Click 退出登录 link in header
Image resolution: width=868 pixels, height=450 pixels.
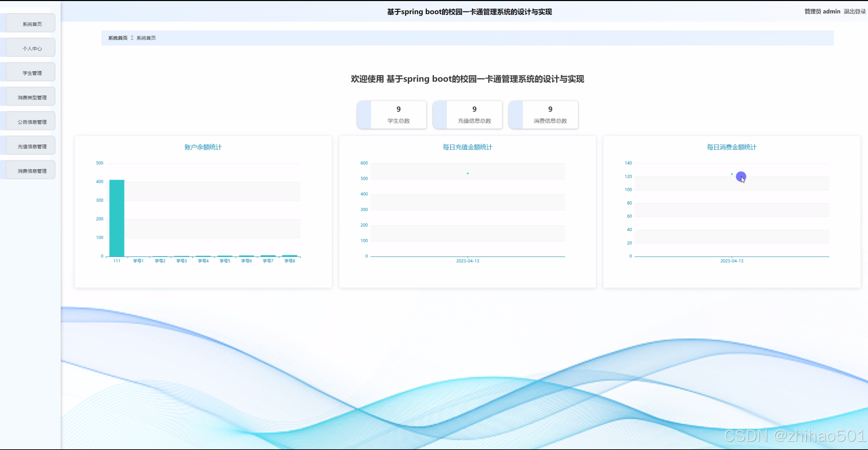tap(854, 11)
